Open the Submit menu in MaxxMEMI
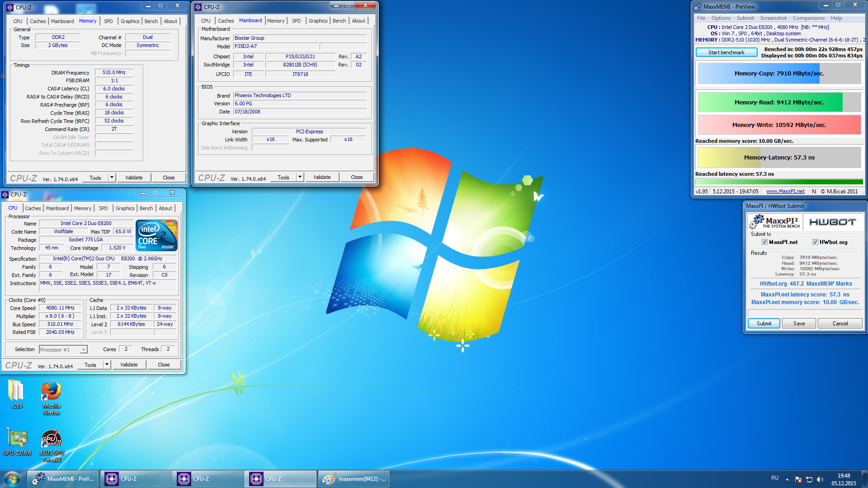This screenshot has width=868, height=488. pos(745,18)
